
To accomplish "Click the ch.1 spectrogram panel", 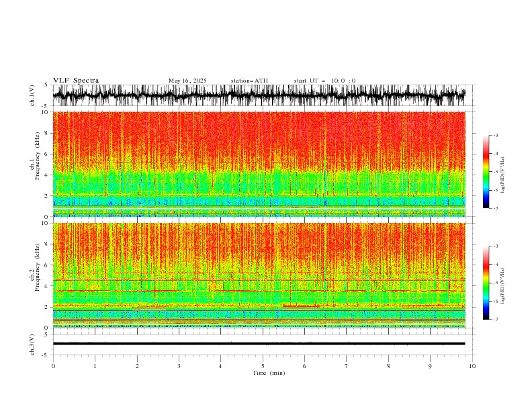I will click(x=259, y=164).
